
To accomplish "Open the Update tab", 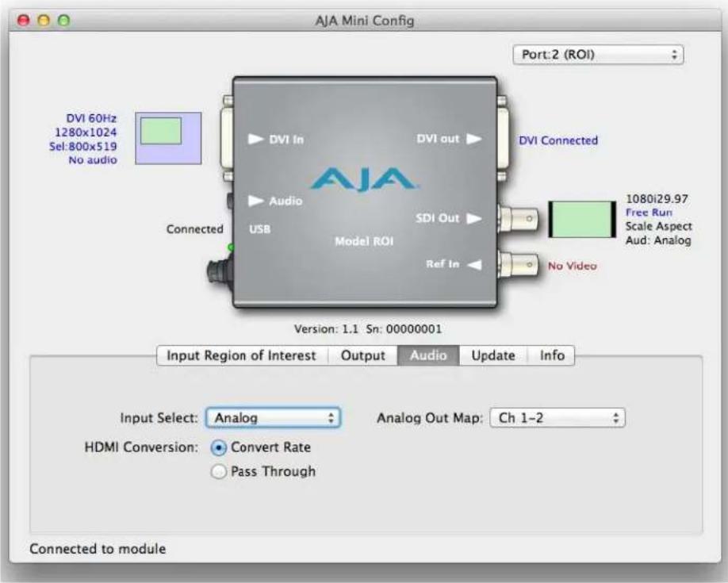I will [493, 355].
